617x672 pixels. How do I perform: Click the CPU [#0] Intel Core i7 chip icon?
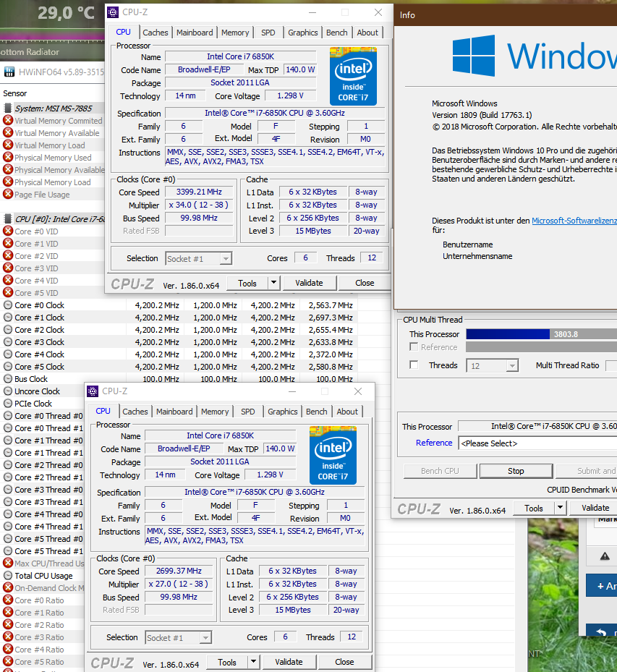[8, 219]
